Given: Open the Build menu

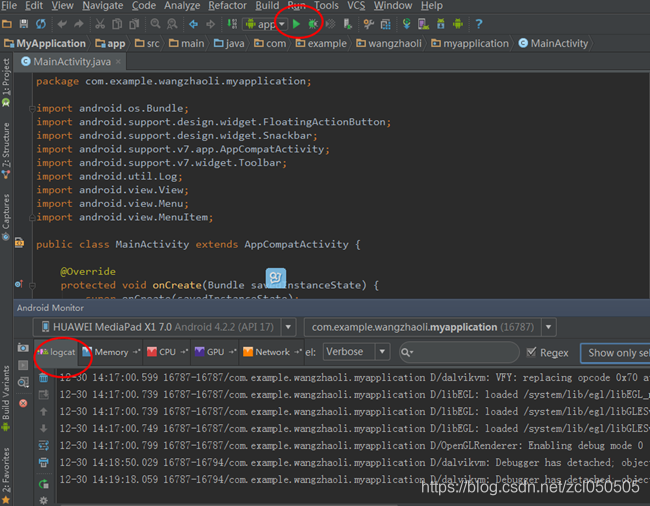Looking at the screenshot, I should click(267, 5).
